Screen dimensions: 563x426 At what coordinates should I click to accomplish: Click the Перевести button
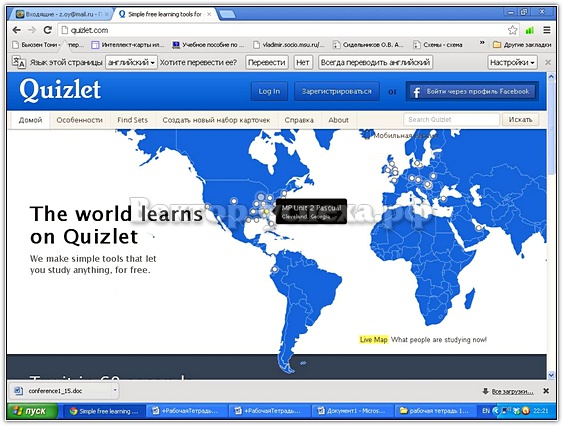[266, 62]
